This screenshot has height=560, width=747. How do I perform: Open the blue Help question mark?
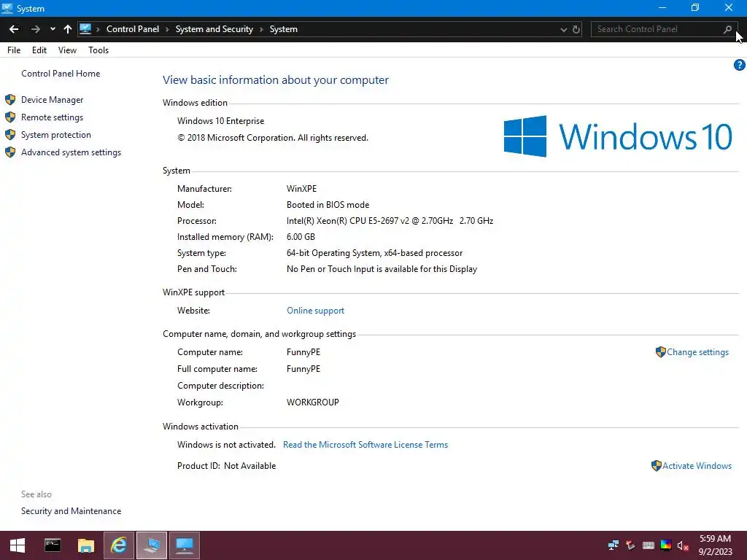[x=740, y=65]
